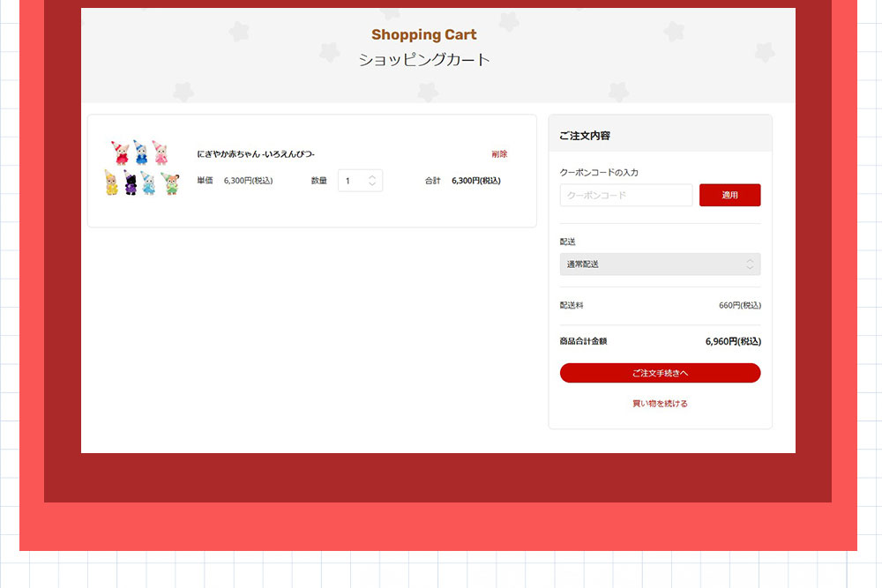The image size is (882, 588).
Task: Focus the quantity input showing 1
Action: pos(360,181)
